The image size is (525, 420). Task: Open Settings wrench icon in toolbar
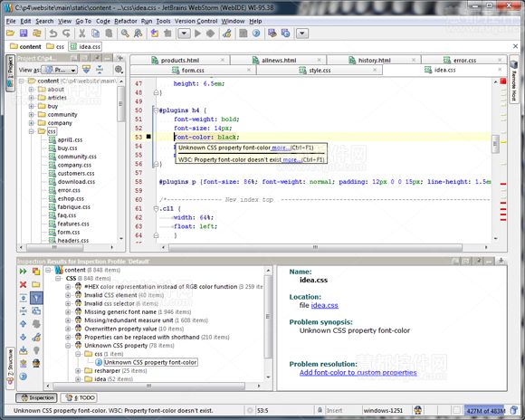tap(227, 33)
